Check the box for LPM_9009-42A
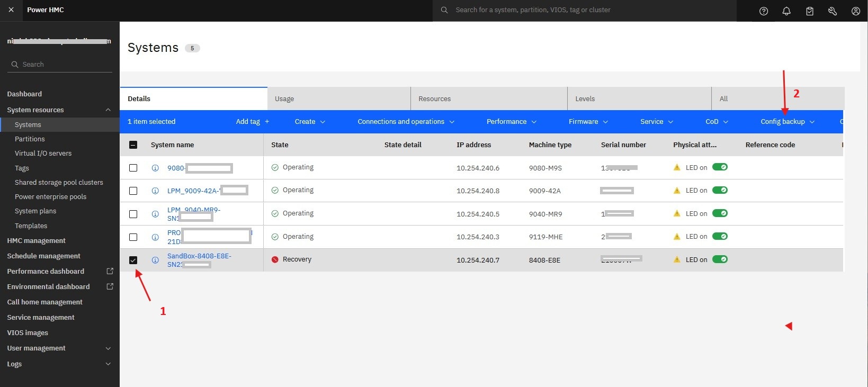868x387 pixels. tap(133, 191)
